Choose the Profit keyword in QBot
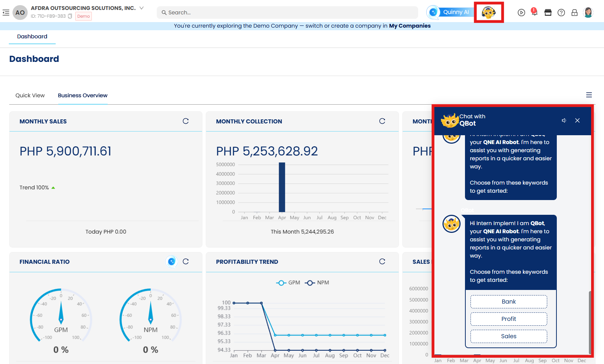The height and width of the screenshot is (364, 604). click(x=508, y=319)
